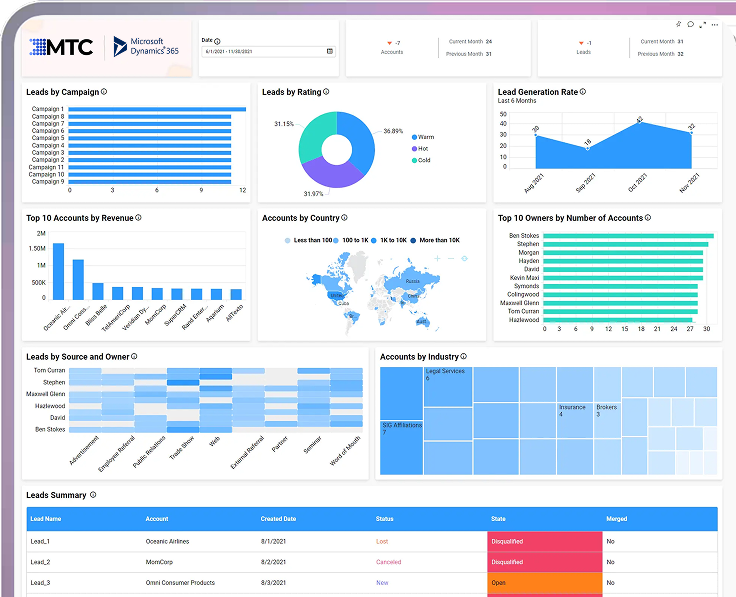Sort table by Created Date column header
Viewport: 736px width, 597px height.
point(278,519)
